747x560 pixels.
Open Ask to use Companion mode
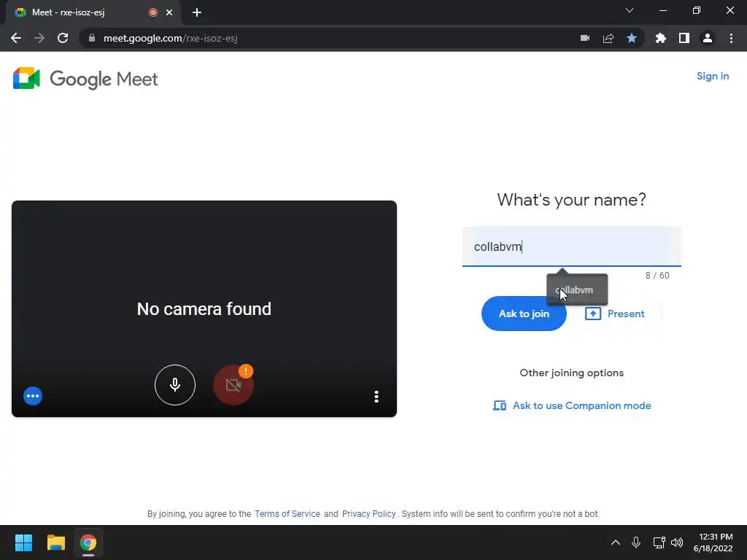572,405
